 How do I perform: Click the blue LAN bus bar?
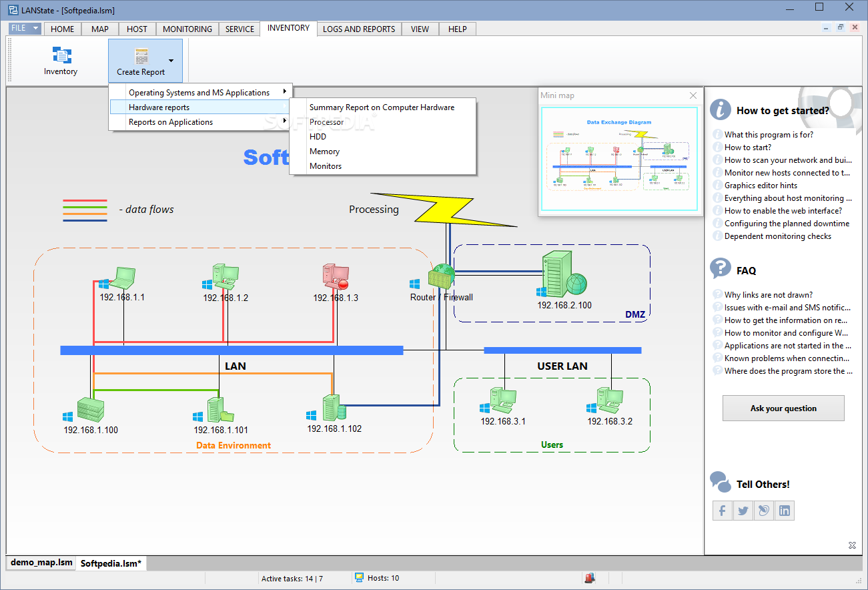(x=232, y=350)
